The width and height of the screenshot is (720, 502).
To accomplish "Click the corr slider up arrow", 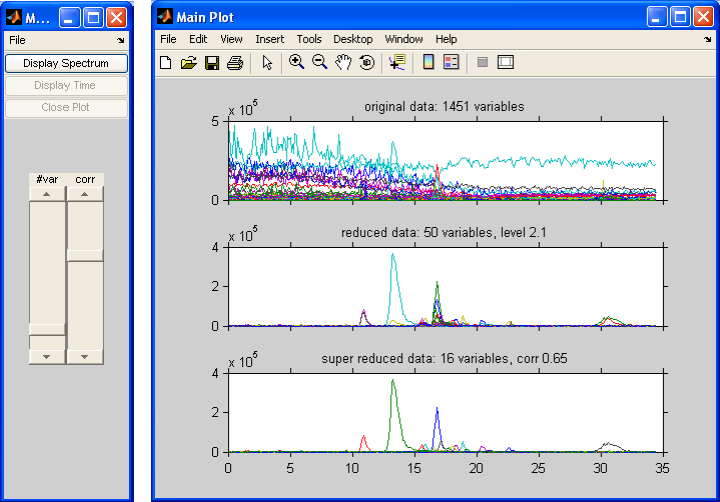I will [85, 194].
